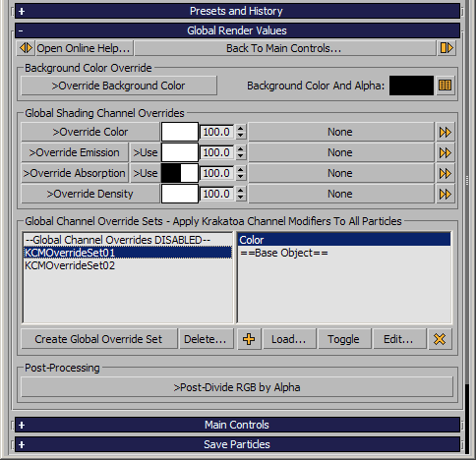Open the background color options grid icon
Screen dimensions: 476x460
tap(446, 86)
